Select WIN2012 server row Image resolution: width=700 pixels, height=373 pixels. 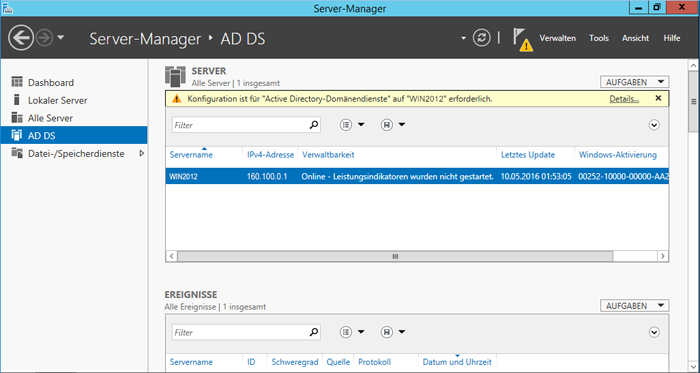(417, 177)
